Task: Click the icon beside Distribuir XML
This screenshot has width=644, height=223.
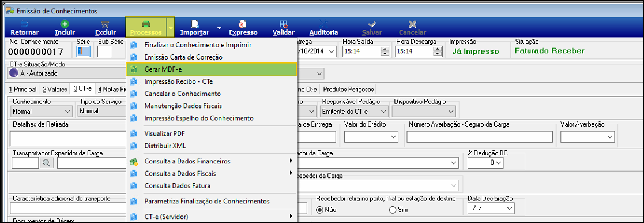Action: (133, 146)
